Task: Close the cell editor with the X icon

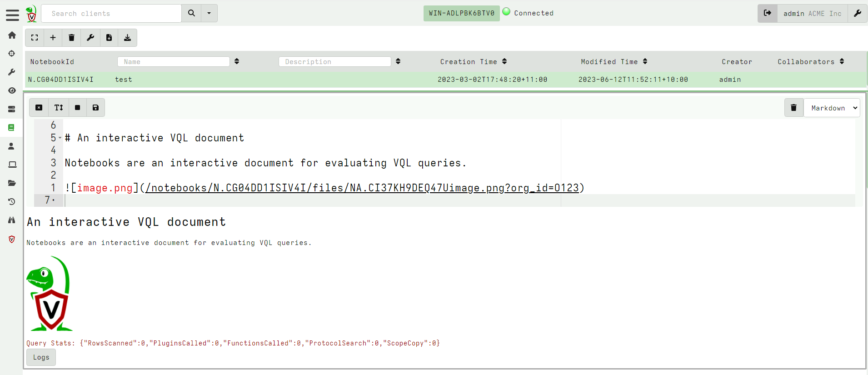Action: pyautogui.click(x=39, y=108)
